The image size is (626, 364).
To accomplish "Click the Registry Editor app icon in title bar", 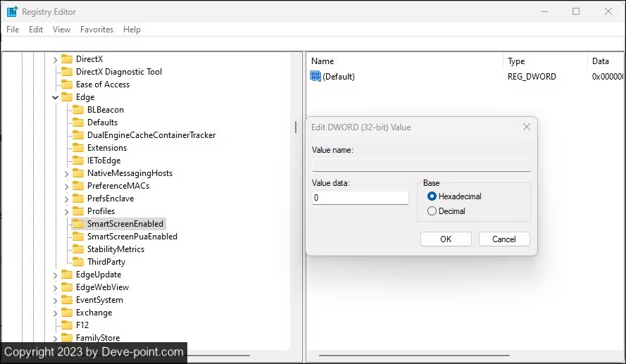I will coord(12,11).
